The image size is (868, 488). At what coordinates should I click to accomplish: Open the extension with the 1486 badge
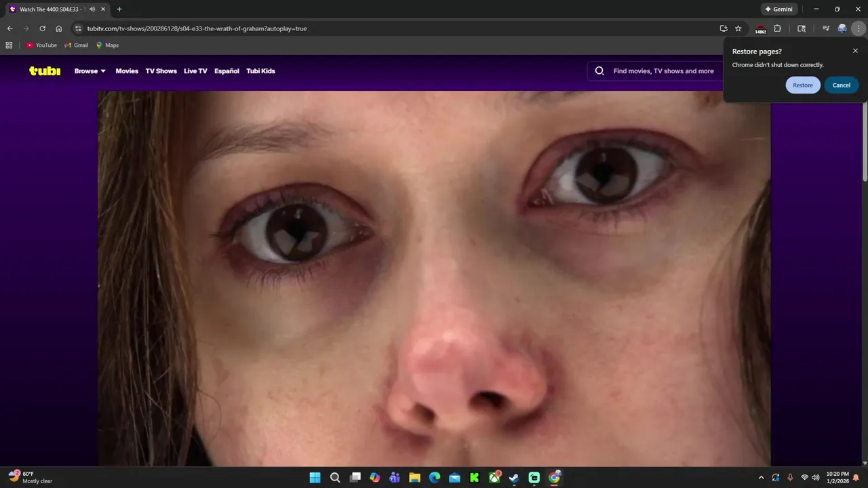(x=761, y=29)
